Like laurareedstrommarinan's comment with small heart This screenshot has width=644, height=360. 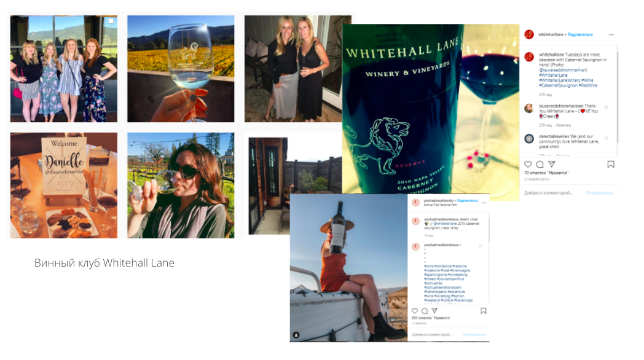pos(607,108)
